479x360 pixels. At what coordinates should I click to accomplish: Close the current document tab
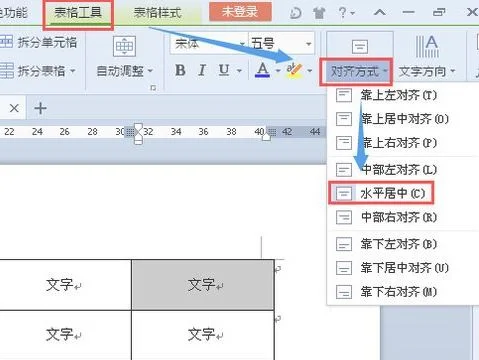pyautogui.click(x=14, y=108)
